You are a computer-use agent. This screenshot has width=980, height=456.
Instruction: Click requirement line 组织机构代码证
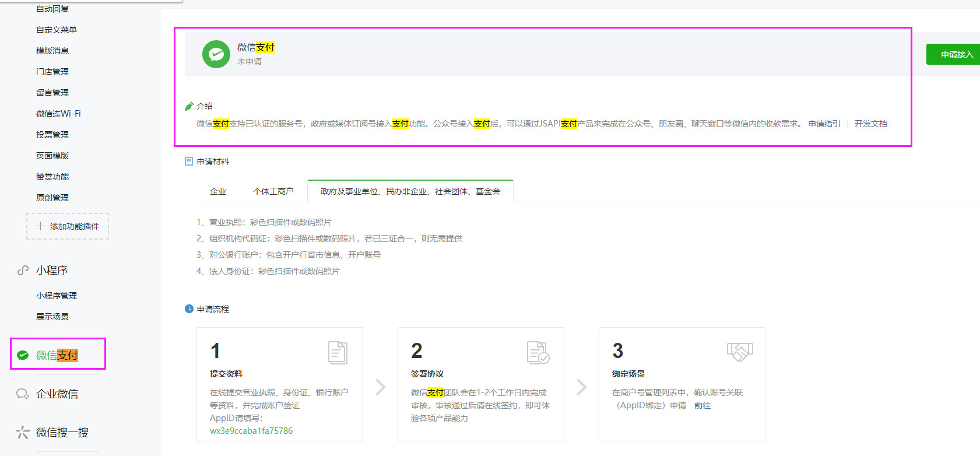(x=329, y=238)
